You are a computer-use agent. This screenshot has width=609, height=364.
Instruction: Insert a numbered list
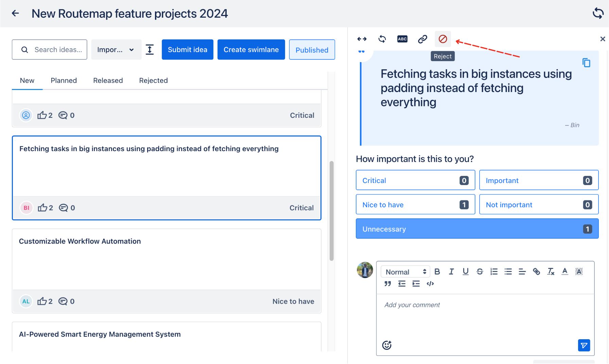click(494, 272)
